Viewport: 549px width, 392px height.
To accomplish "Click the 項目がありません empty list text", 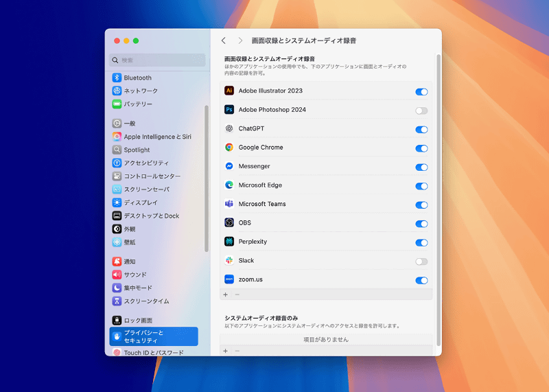I will (x=326, y=339).
